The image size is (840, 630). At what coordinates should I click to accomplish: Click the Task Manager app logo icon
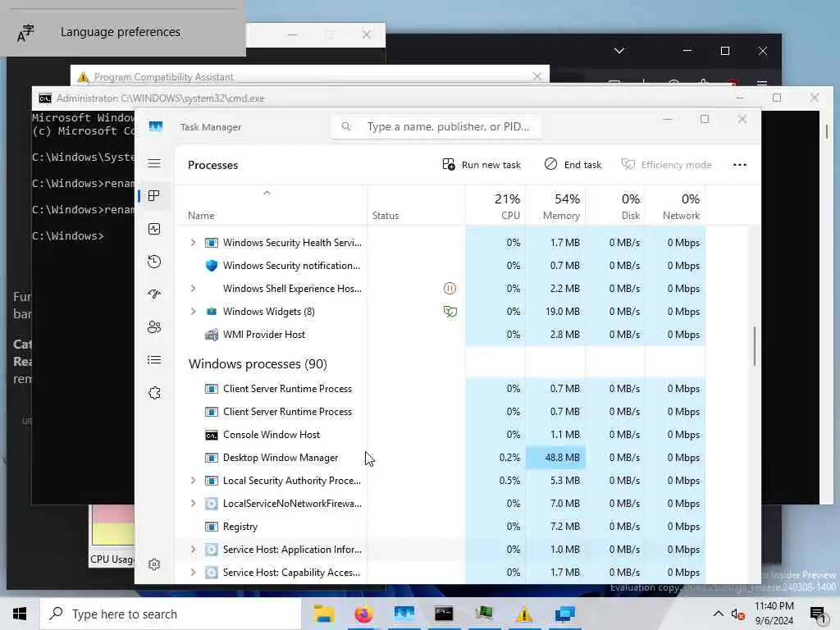[x=155, y=126]
